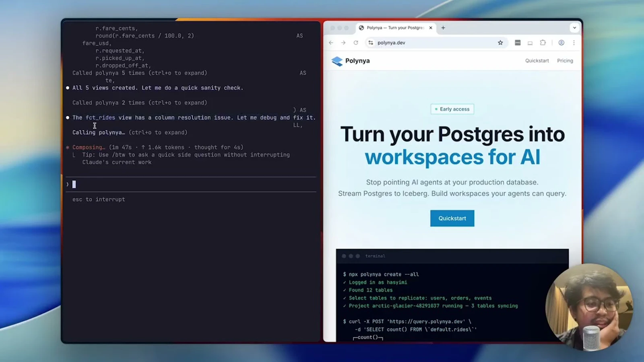The height and width of the screenshot is (362, 644).
Task: Expand the 'Called polynya 2 times' output
Action: [x=140, y=103]
